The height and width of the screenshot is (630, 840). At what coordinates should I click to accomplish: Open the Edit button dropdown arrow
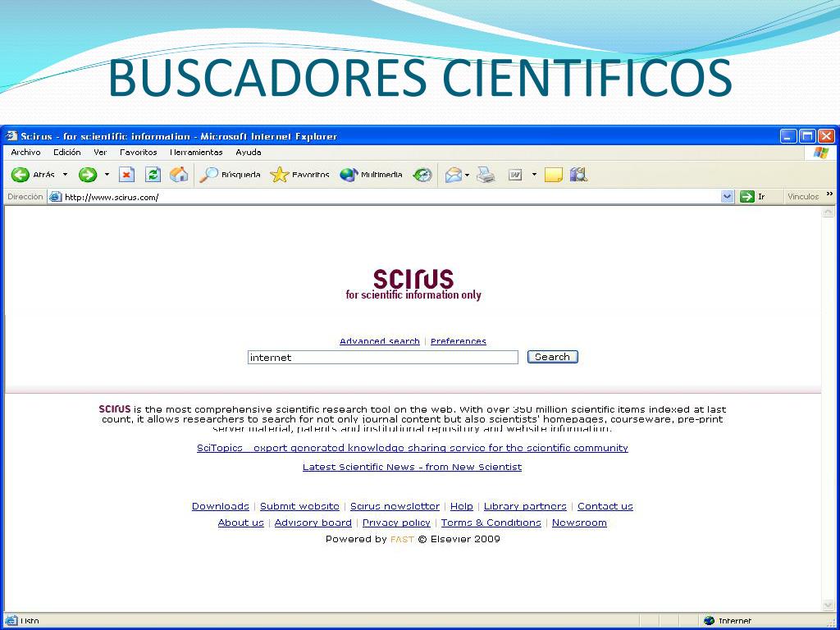(533, 175)
